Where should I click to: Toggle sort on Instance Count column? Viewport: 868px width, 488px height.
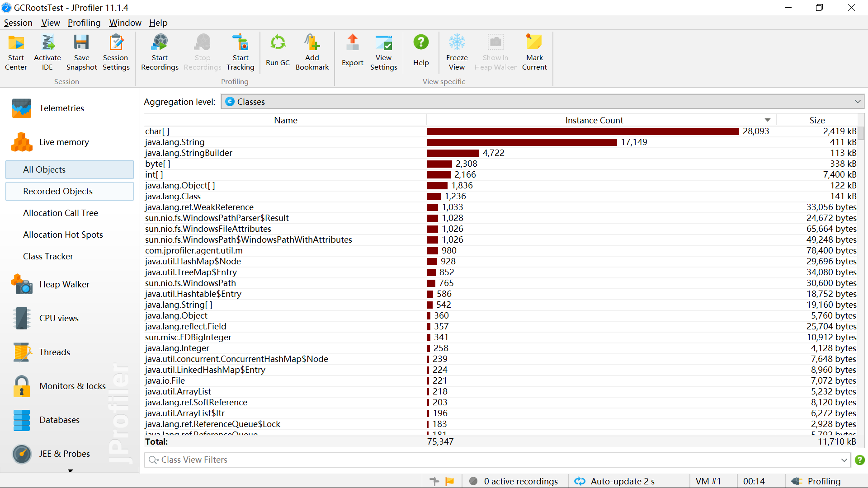[594, 120]
